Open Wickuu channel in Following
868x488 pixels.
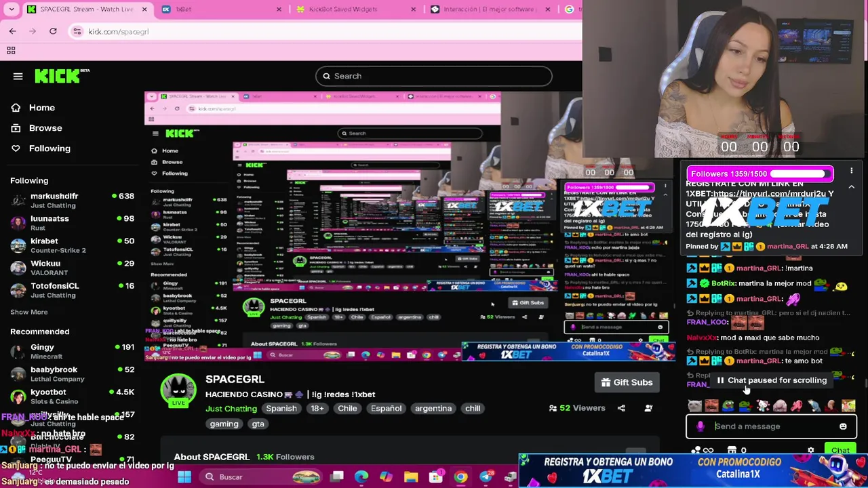(x=73, y=268)
